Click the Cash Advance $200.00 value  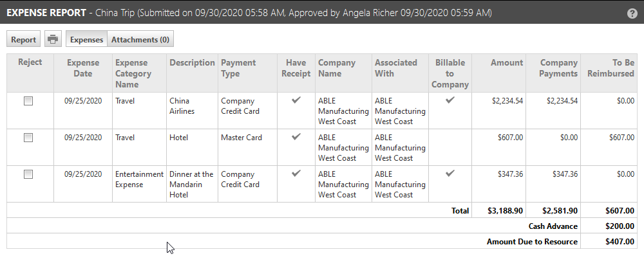pos(620,226)
